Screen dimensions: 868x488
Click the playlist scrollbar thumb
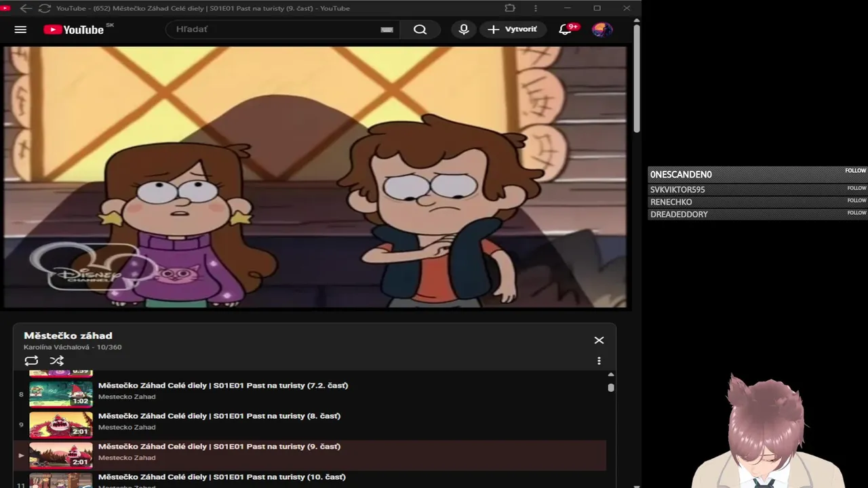pyautogui.click(x=611, y=388)
